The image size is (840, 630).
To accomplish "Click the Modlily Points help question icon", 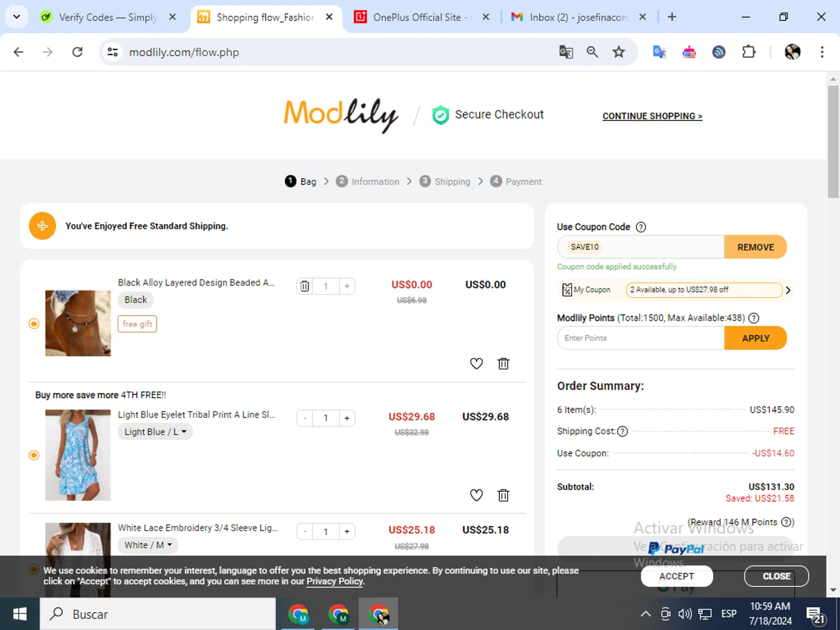I will pyautogui.click(x=754, y=318).
